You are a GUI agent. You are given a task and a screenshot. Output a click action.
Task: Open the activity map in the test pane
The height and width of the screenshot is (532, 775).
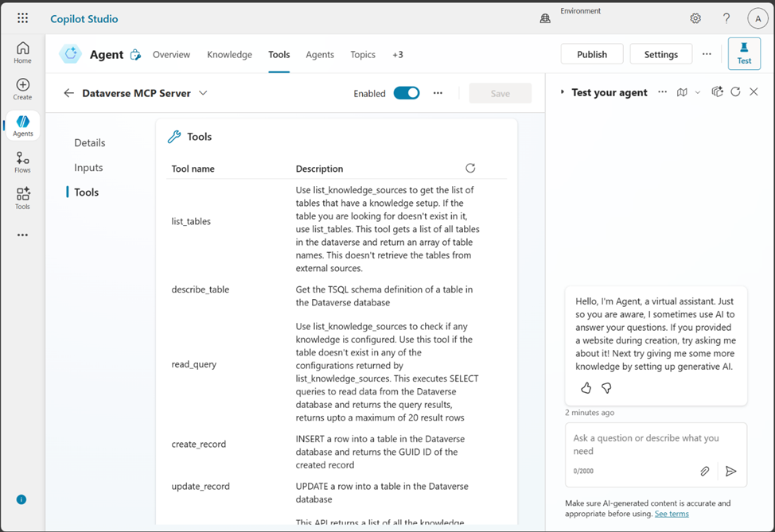(x=682, y=92)
